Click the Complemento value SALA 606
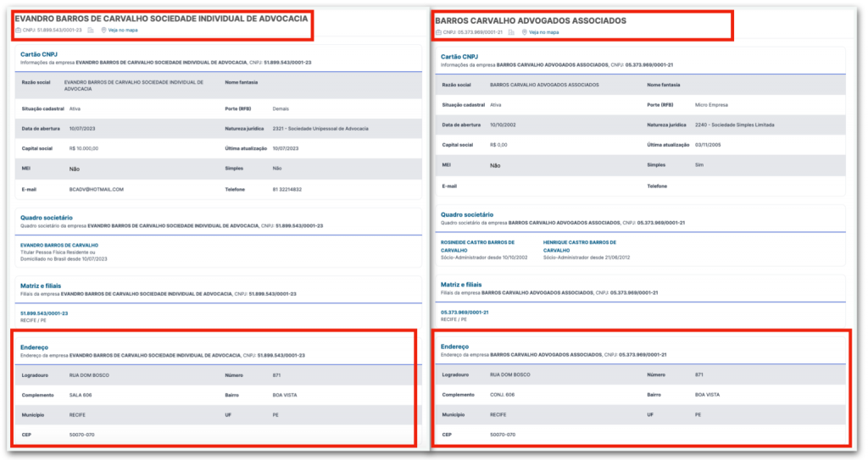868x460 pixels. click(83, 395)
